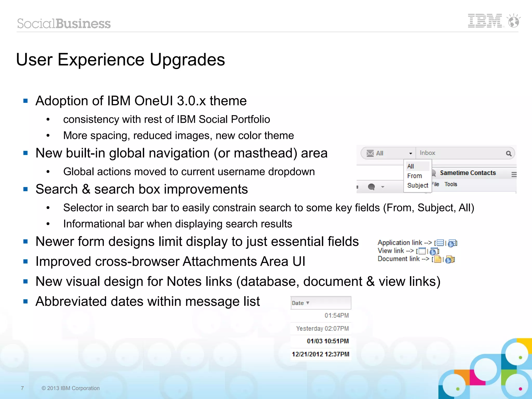Click the Application link web globe icon
The image size is (532, 399).
pyautogui.click(x=452, y=243)
